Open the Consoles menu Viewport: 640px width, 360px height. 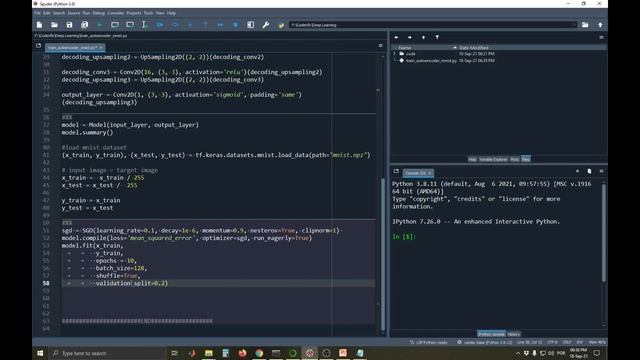116,13
